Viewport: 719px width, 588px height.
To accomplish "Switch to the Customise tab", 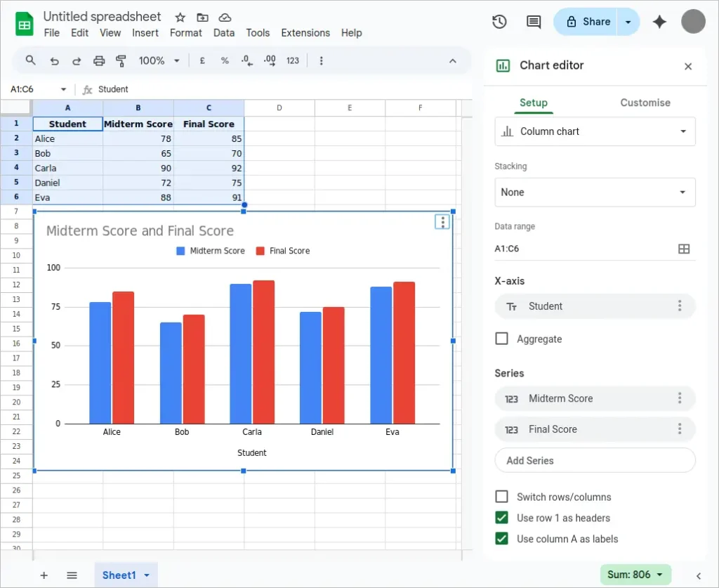I will 645,103.
